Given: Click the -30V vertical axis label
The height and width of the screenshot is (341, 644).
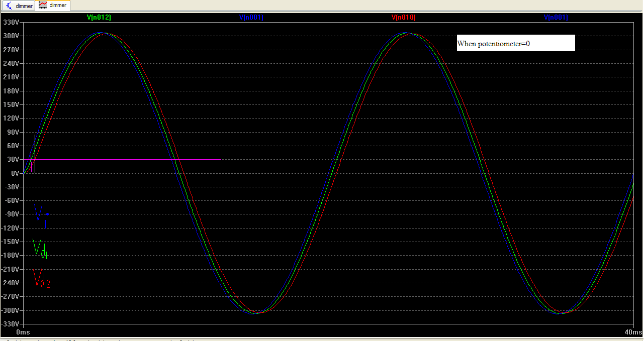Looking at the screenshot, I should pos(12,187).
